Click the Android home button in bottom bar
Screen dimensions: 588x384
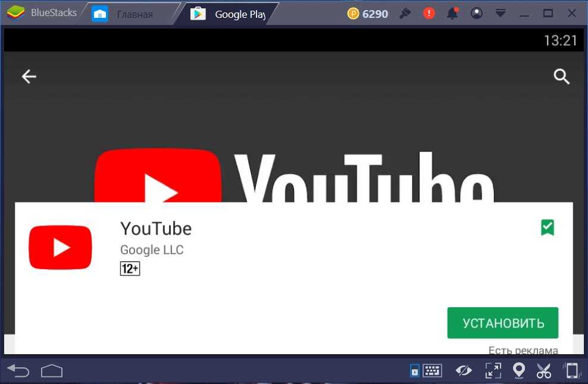[x=52, y=371]
